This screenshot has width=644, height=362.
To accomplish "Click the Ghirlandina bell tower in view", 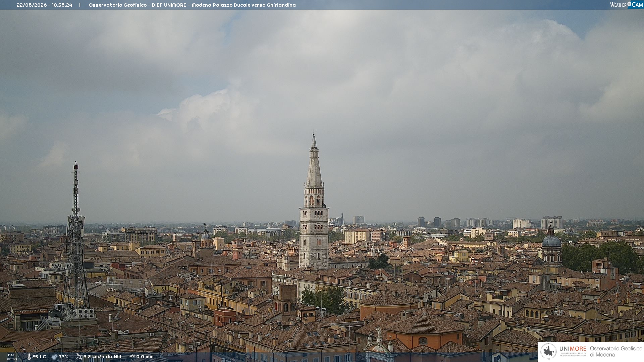I will [314, 201].
